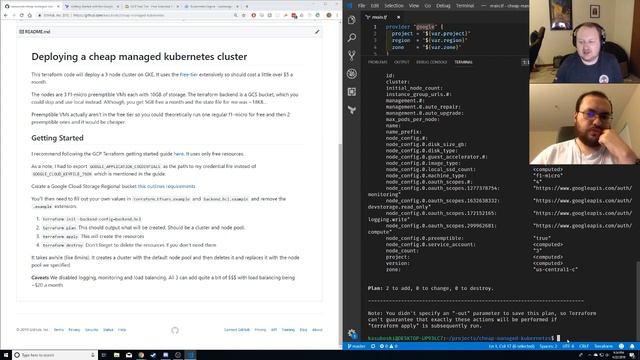Viewport: 640px width, 360px height.
Task: Click the master branch in status bar
Action: click(356, 346)
